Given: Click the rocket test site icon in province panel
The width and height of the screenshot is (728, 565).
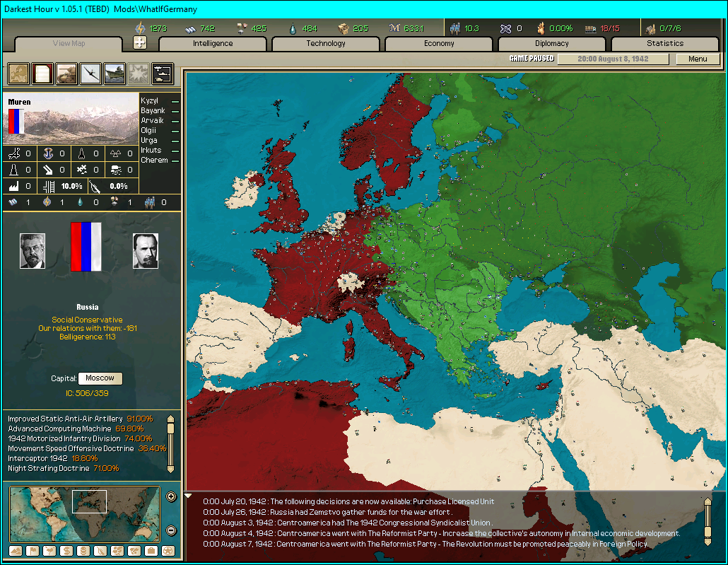Looking at the screenshot, I should tap(82, 153).
